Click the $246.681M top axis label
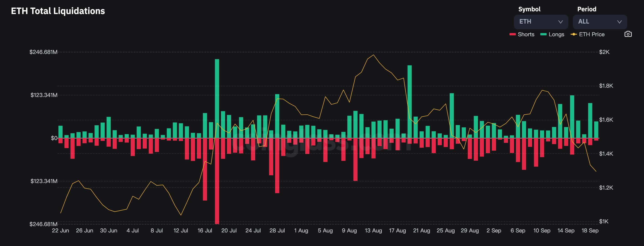 point(43,52)
